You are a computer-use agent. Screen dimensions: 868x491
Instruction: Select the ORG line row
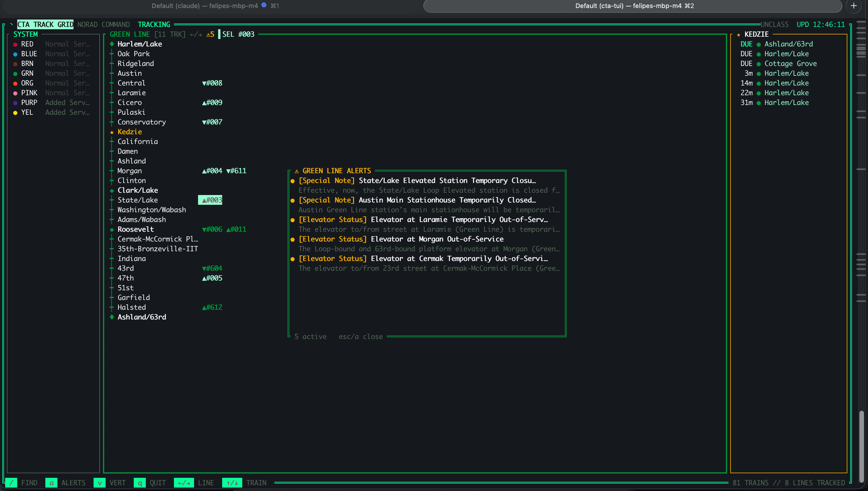pyautogui.click(x=51, y=83)
